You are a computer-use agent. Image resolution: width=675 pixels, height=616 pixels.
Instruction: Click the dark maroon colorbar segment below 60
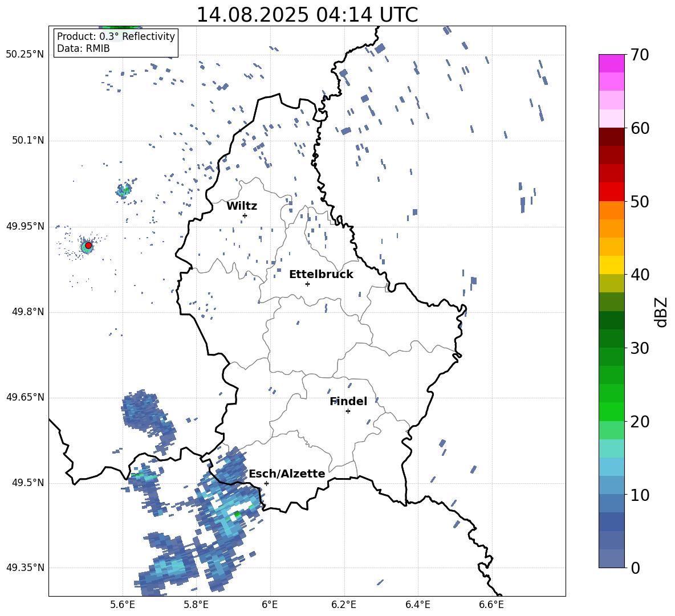(x=611, y=137)
